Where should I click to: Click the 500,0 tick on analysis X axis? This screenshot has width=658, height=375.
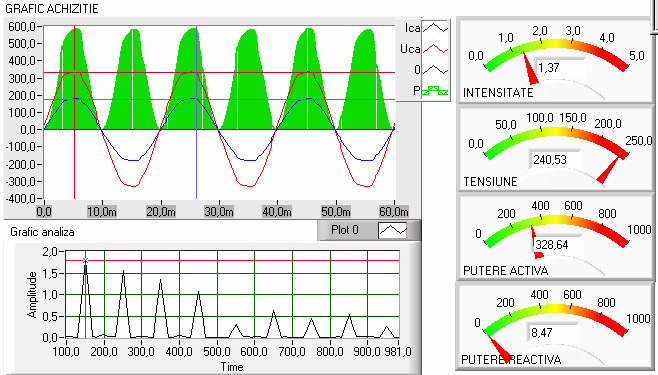pos(217,352)
